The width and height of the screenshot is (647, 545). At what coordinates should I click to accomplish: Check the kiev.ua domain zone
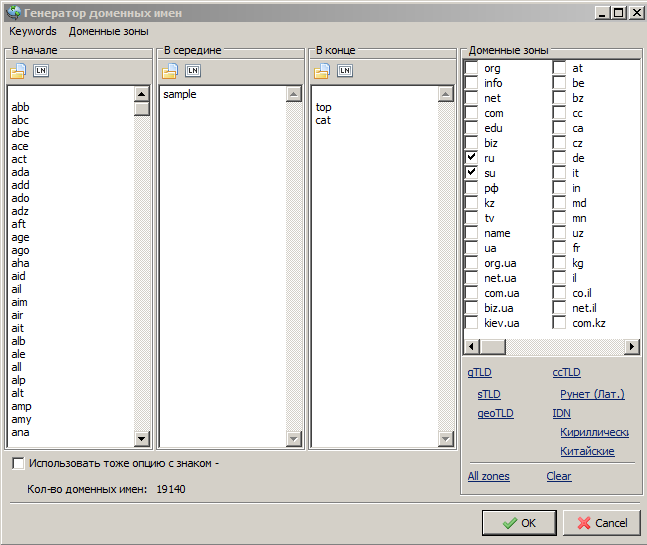471,323
